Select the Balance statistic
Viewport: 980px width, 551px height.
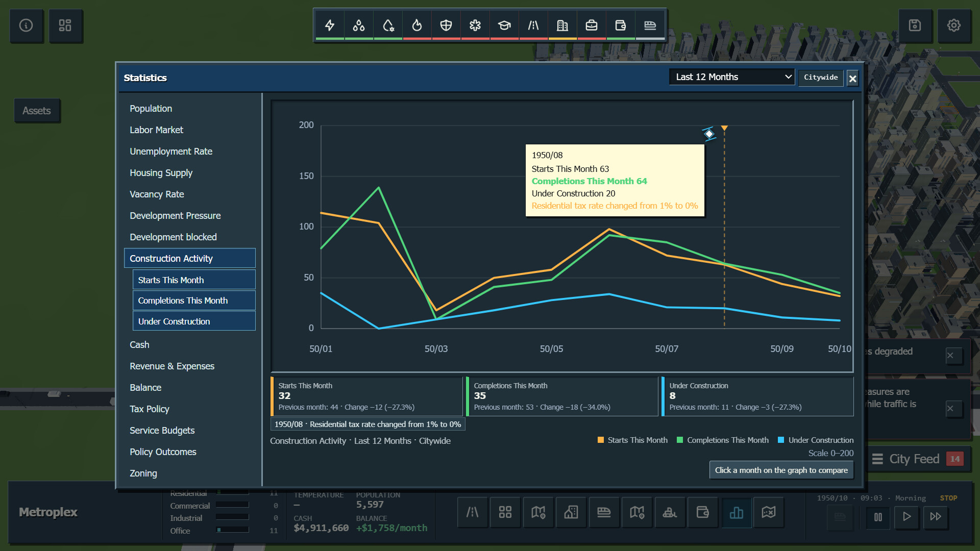coord(190,388)
